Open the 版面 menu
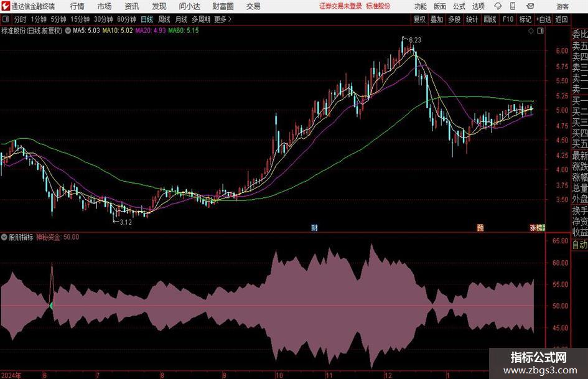The image size is (588, 379). (x=439, y=6)
